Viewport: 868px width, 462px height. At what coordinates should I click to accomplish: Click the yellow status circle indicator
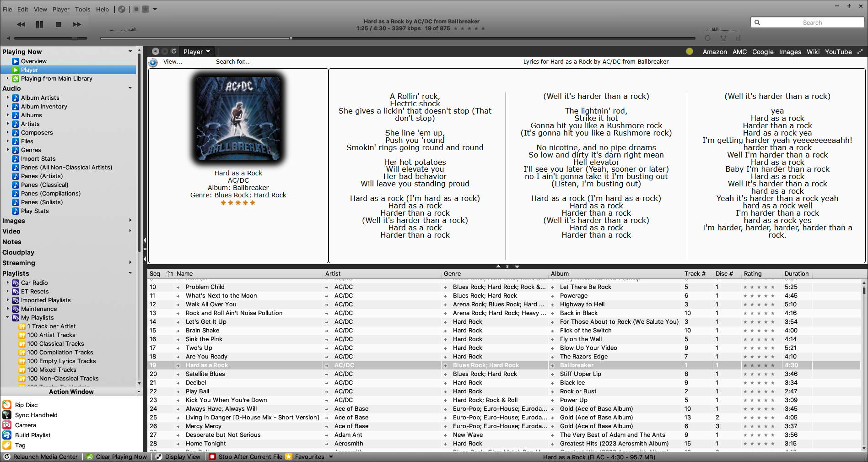[690, 51]
